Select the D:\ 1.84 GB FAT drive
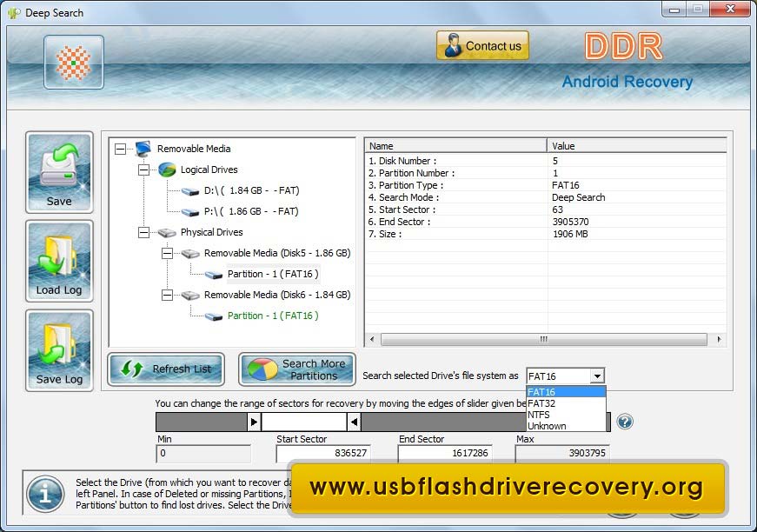 250,190
